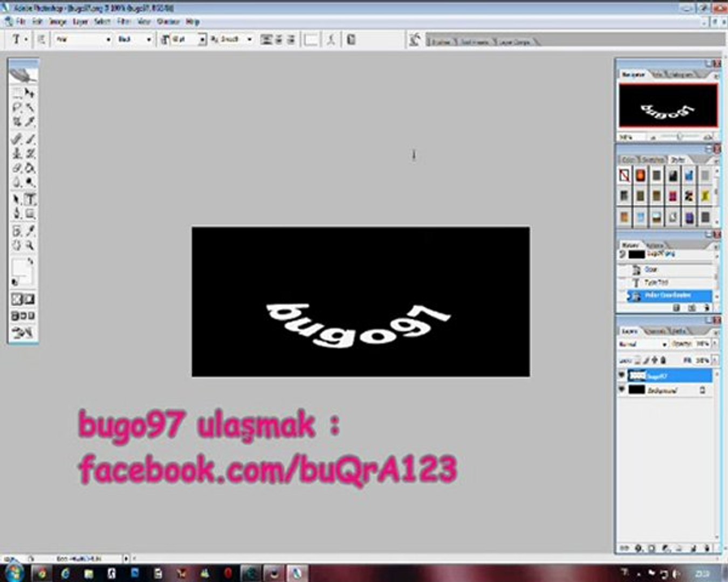Open the font family dropdown
728x582 pixels.
point(108,39)
